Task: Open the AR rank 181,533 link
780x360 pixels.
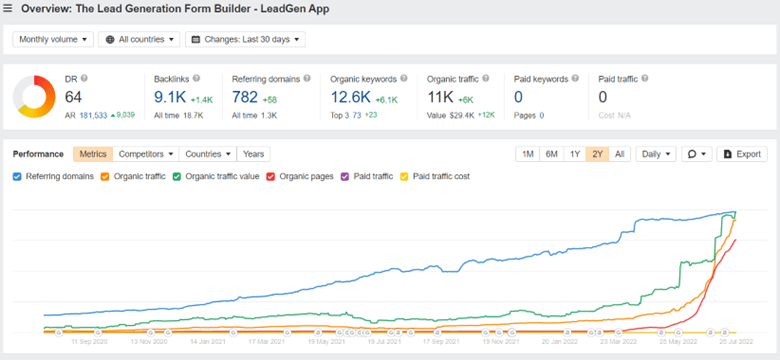Action: (x=93, y=115)
